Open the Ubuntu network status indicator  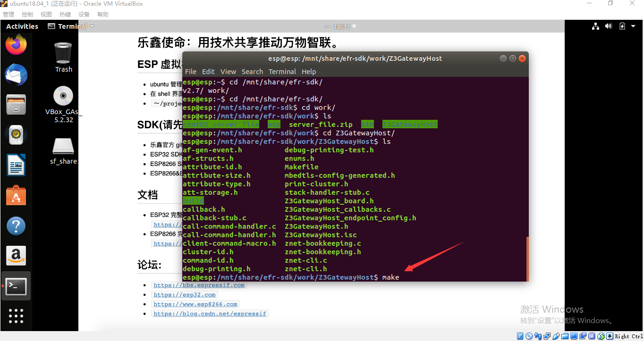595,26
